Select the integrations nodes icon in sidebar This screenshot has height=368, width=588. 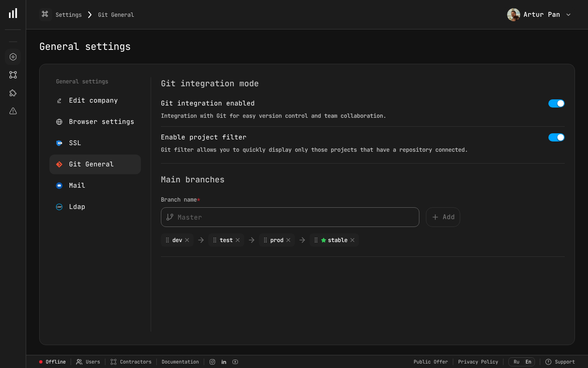point(13,75)
